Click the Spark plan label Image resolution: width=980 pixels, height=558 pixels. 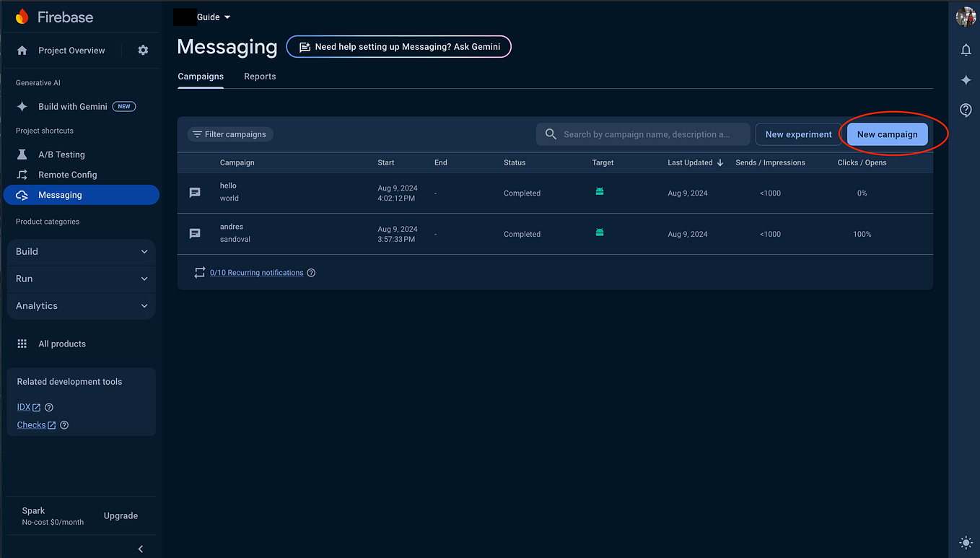click(33, 510)
